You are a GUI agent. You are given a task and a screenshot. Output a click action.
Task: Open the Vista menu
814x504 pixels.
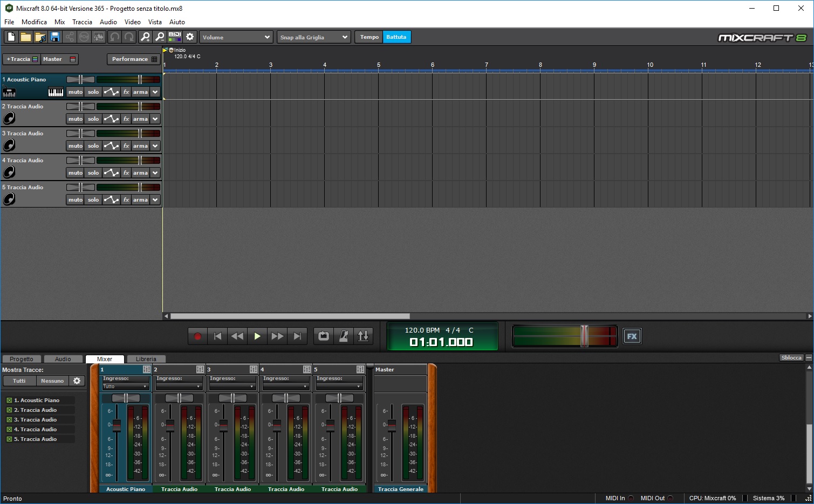click(x=155, y=22)
